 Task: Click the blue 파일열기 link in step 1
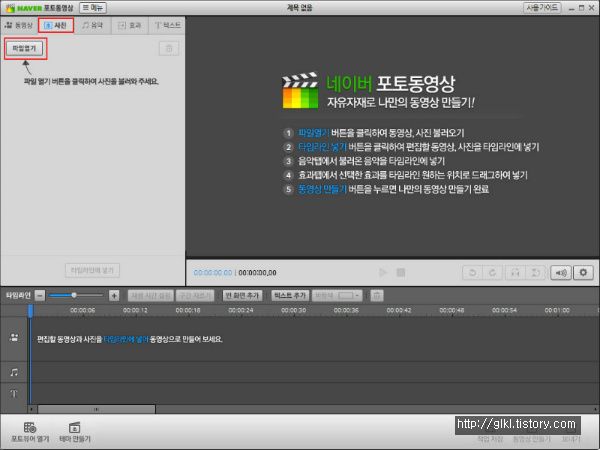(x=313, y=133)
